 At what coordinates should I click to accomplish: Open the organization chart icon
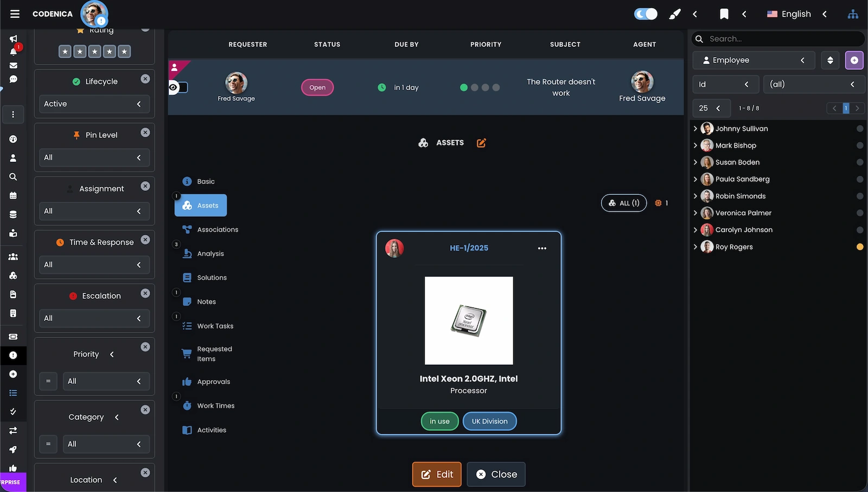[853, 14]
